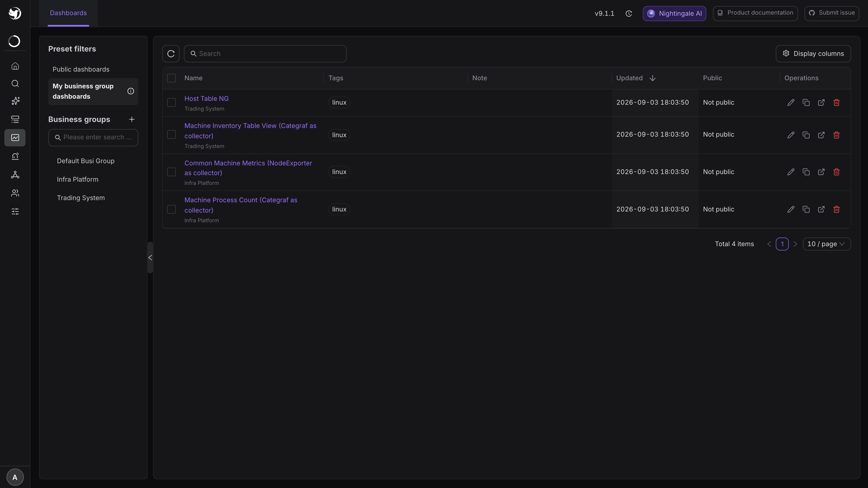868x488 pixels.
Task: Check the Common Machine Metrics row checkbox
Action: point(171,172)
